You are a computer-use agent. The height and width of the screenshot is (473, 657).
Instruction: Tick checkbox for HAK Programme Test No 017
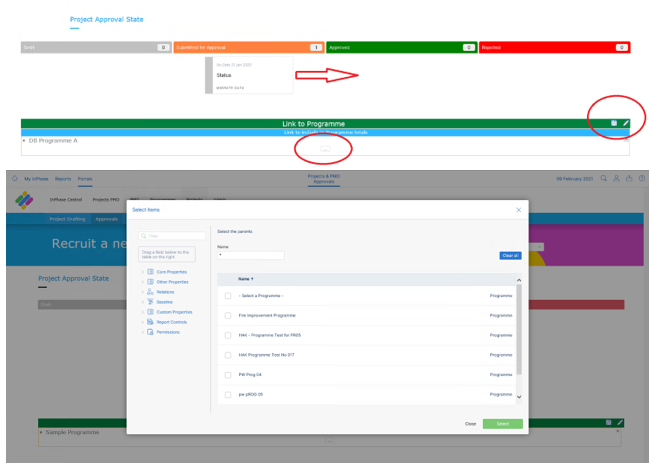point(228,355)
